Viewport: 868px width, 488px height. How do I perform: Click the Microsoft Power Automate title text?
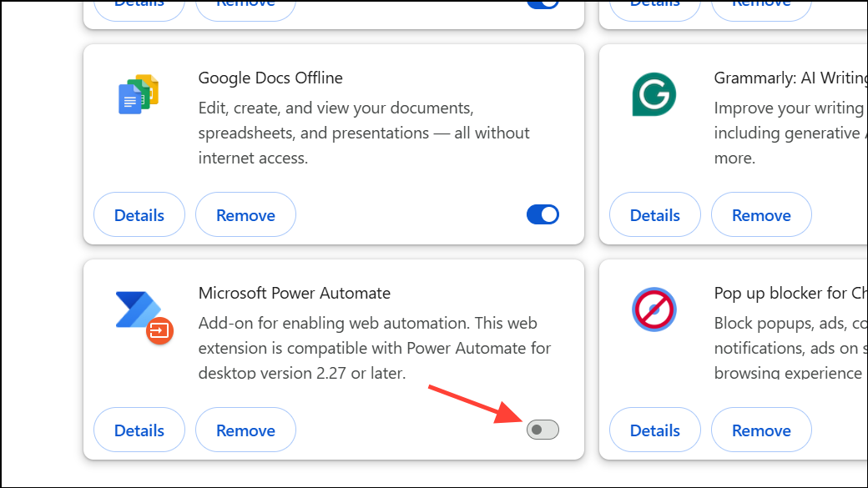coord(295,294)
